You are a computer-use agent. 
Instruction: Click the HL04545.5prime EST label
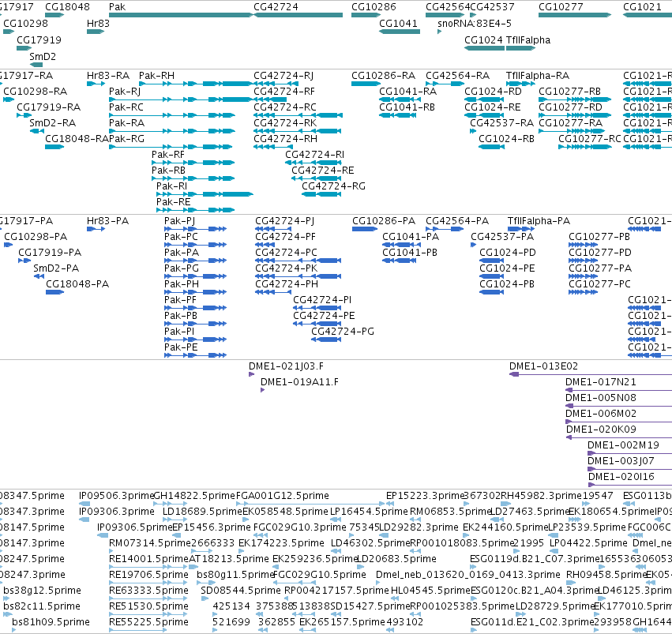[x=430, y=591]
